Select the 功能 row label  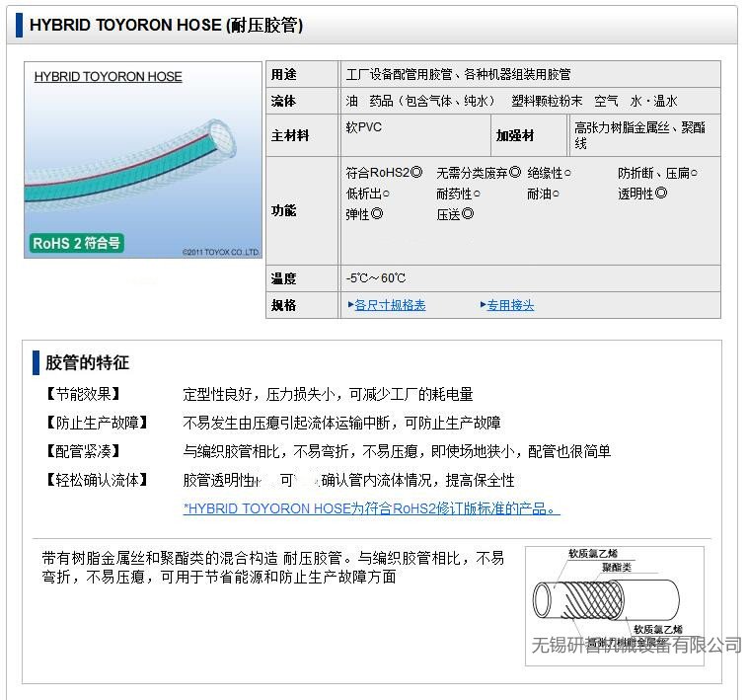coord(284,210)
